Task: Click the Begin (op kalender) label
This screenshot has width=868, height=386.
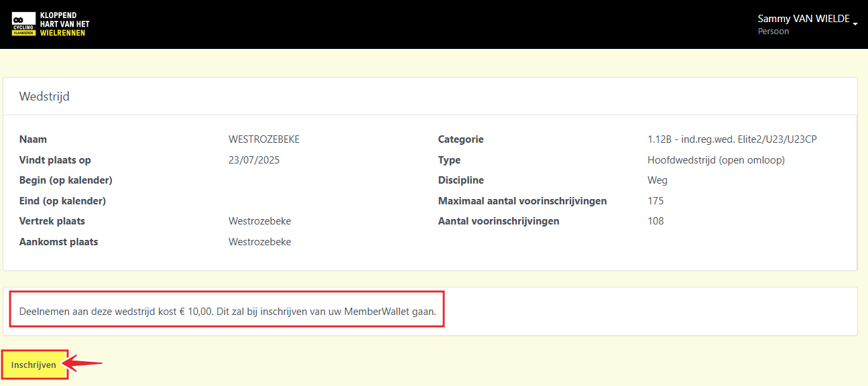Action: tap(66, 180)
